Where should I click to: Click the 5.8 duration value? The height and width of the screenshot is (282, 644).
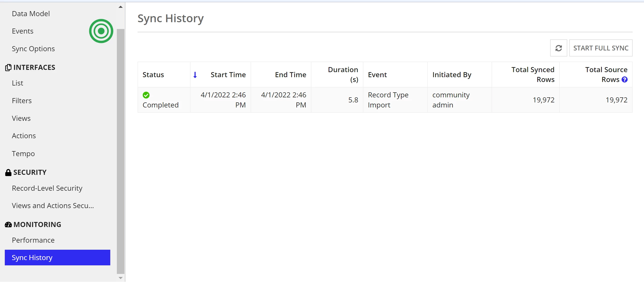pyautogui.click(x=353, y=100)
